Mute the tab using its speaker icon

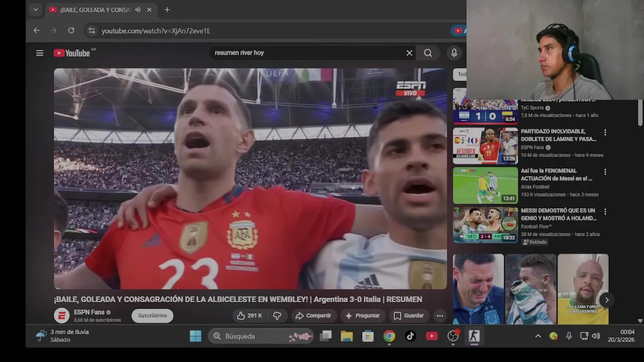click(x=137, y=10)
